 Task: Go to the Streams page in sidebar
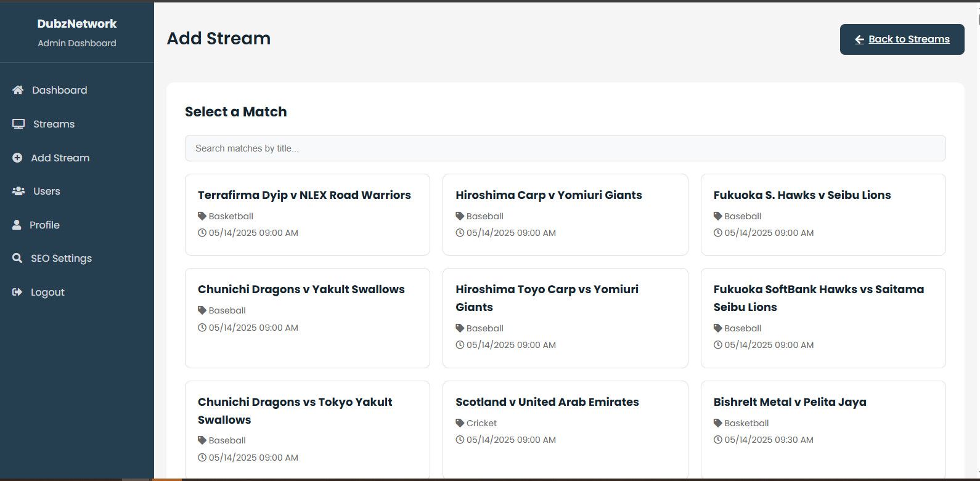(54, 124)
